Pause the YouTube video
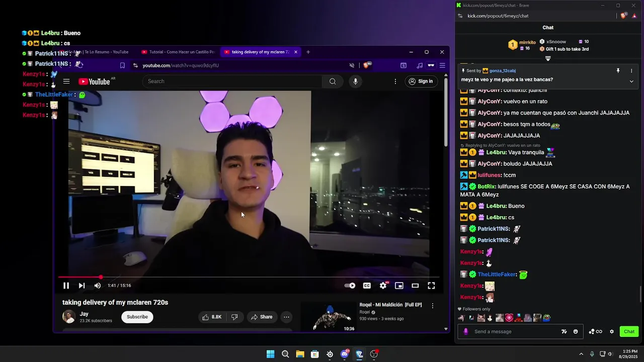 (66, 286)
